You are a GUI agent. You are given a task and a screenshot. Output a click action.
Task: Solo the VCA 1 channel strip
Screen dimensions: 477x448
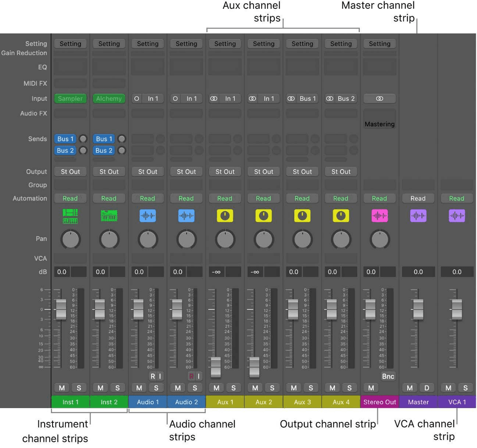[x=465, y=388]
